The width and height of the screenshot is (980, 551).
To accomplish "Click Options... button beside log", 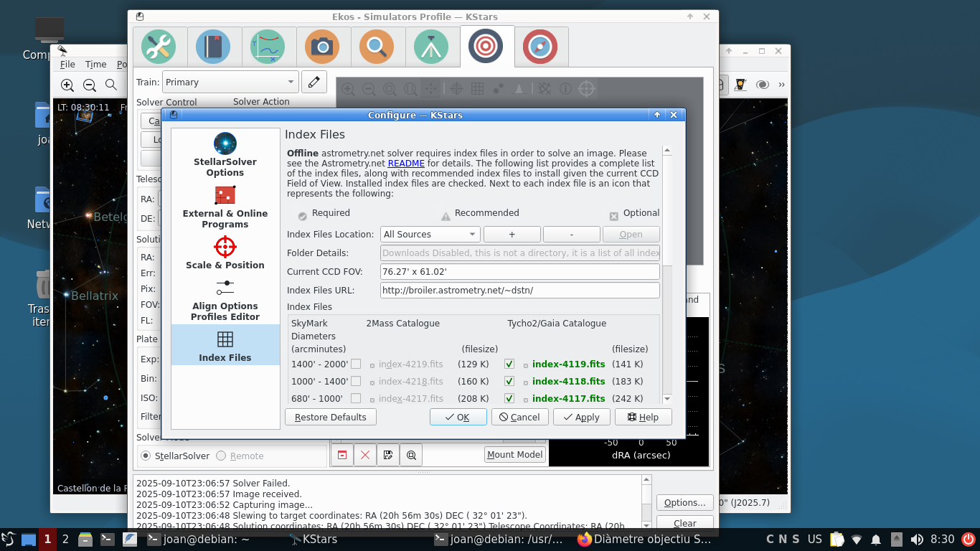I will pyautogui.click(x=685, y=502).
